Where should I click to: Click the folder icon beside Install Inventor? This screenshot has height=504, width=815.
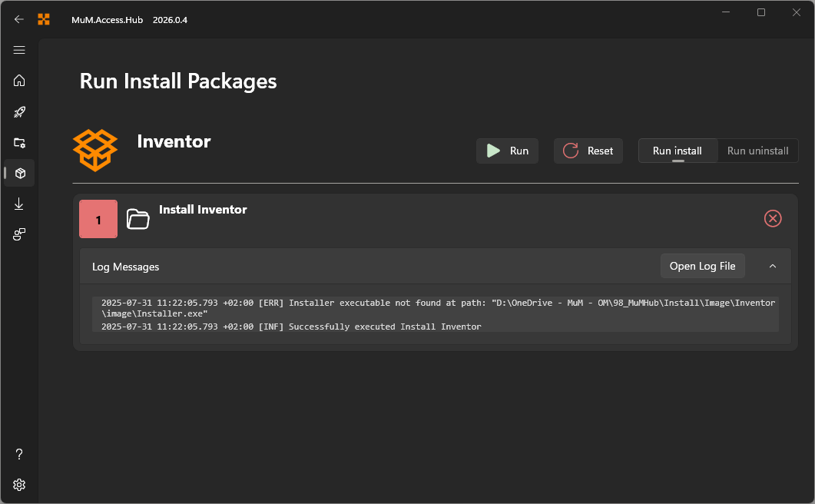pyautogui.click(x=138, y=219)
